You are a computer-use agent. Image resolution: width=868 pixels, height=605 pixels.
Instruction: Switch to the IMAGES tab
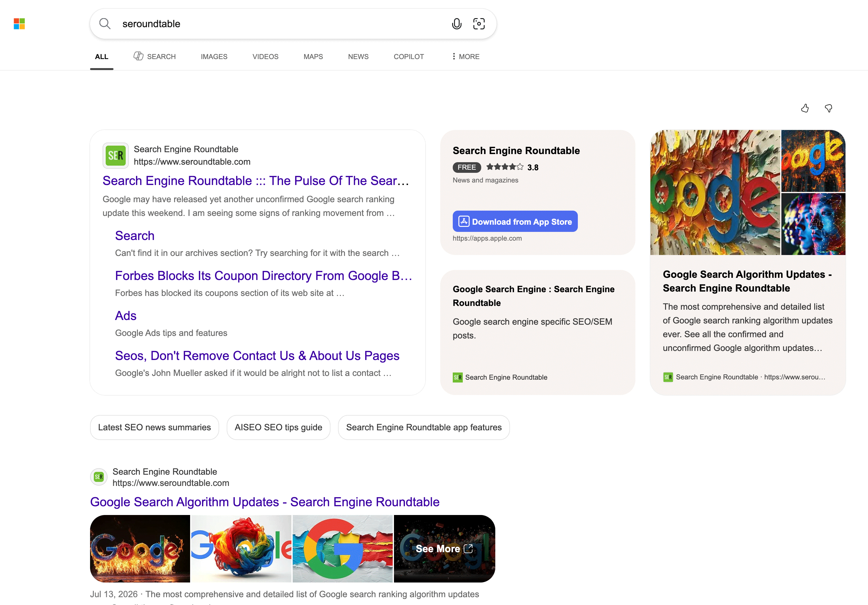coord(214,57)
